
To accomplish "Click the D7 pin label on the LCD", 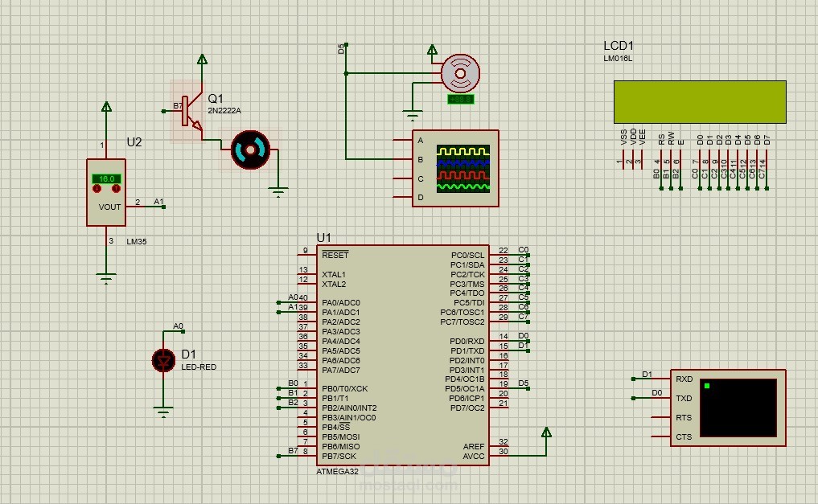I will click(x=767, y=140).
